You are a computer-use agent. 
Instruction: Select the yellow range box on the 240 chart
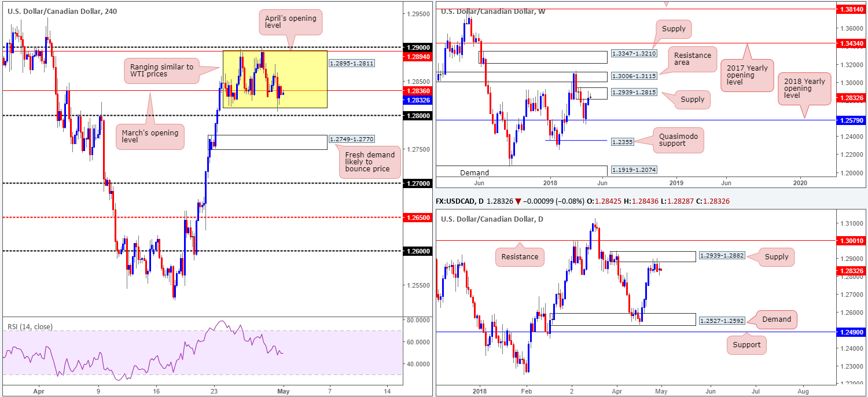275,79
